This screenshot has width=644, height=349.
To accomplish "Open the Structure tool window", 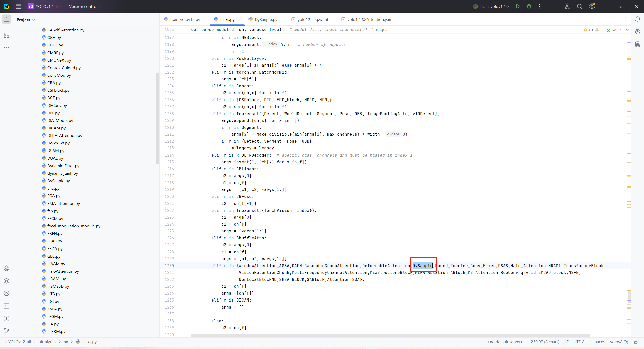I will tap(6, 35).
